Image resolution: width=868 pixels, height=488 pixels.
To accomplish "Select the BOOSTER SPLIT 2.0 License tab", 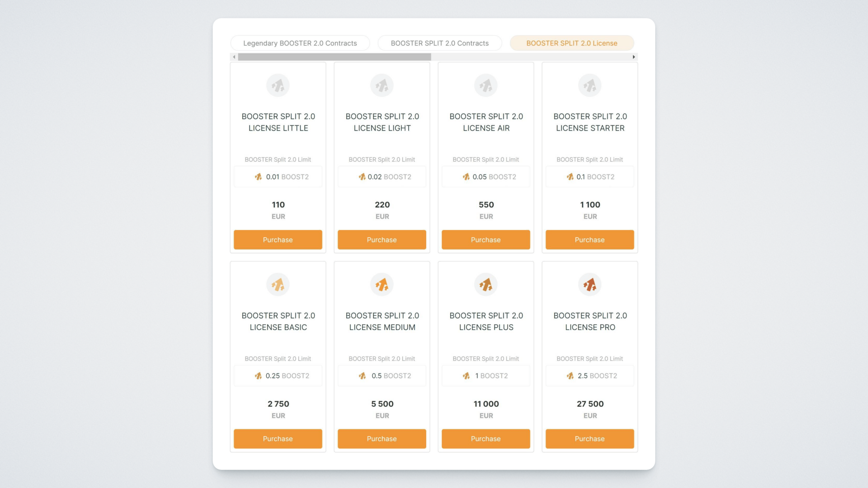I will coord(571,43).
